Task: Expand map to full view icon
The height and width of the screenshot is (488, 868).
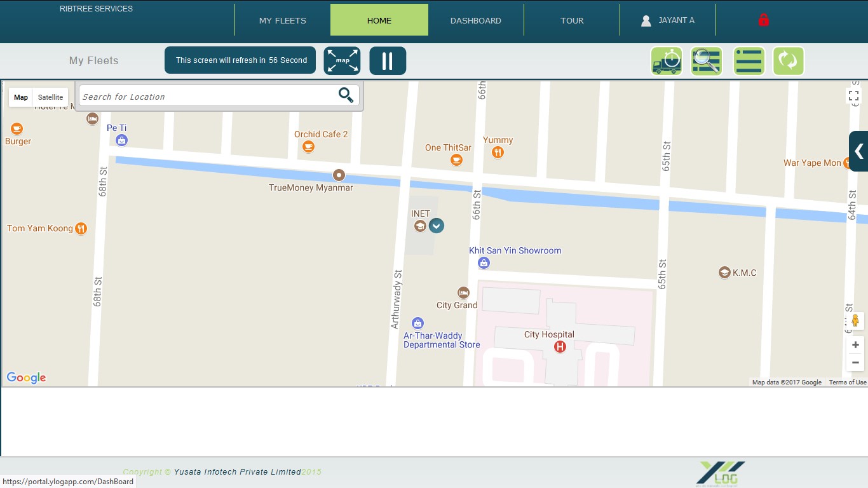Action: coord(342,61)
